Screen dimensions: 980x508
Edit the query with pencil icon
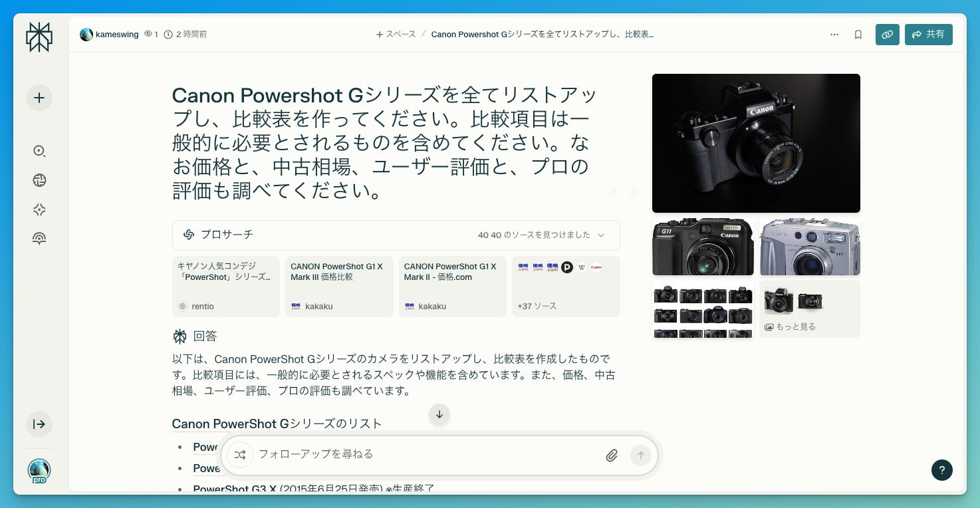(x=613, y=192)
